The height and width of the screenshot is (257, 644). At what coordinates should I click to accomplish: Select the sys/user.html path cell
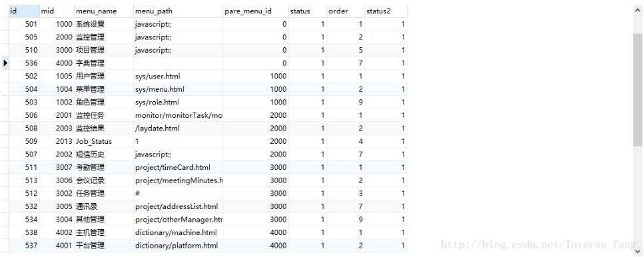tap(178, 77)
